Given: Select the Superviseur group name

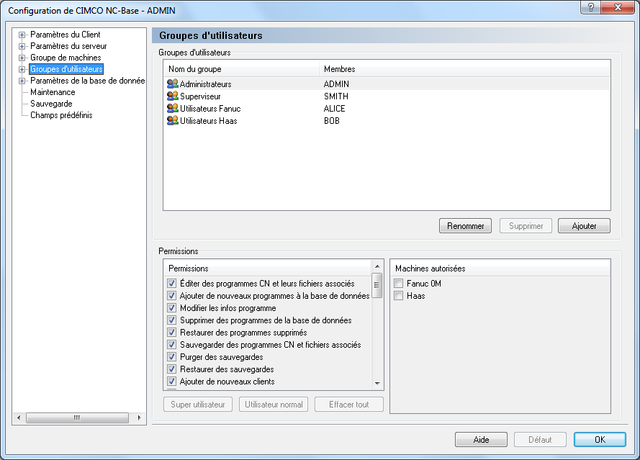Looking at the screenshot, I should click(200, 96).
